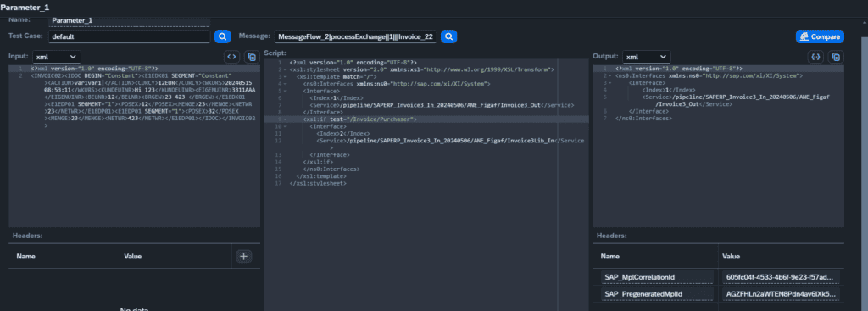Copy the input content to clipboard
Image resolution: width=868 pixels, height=311 pixels.
click(x=252, y=57)
